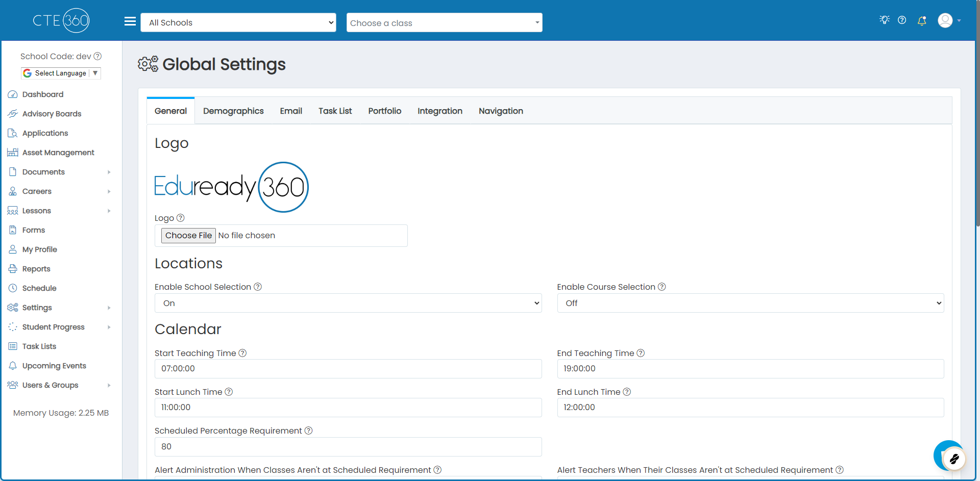
Task: Expand the Users & Groups submenu arrow
Action: click(109, 386)
